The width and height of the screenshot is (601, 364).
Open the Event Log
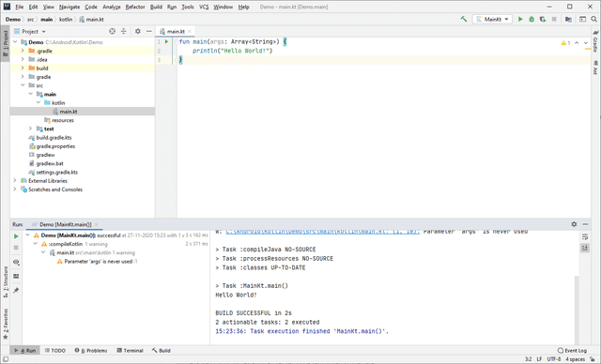pos(572,350)
